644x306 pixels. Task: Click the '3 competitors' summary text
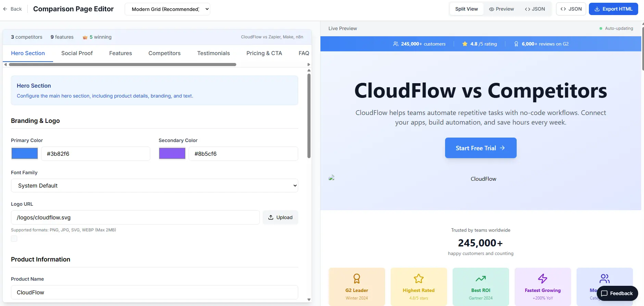point(27,37)
